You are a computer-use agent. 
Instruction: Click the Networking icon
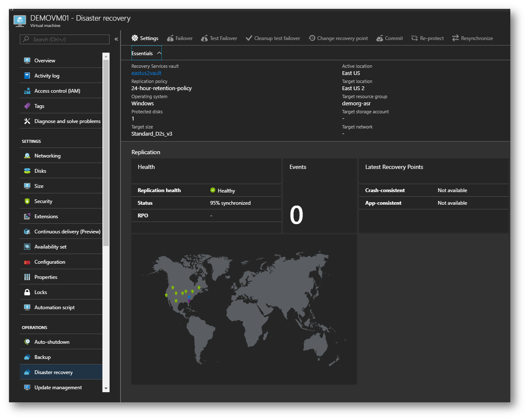27,155
